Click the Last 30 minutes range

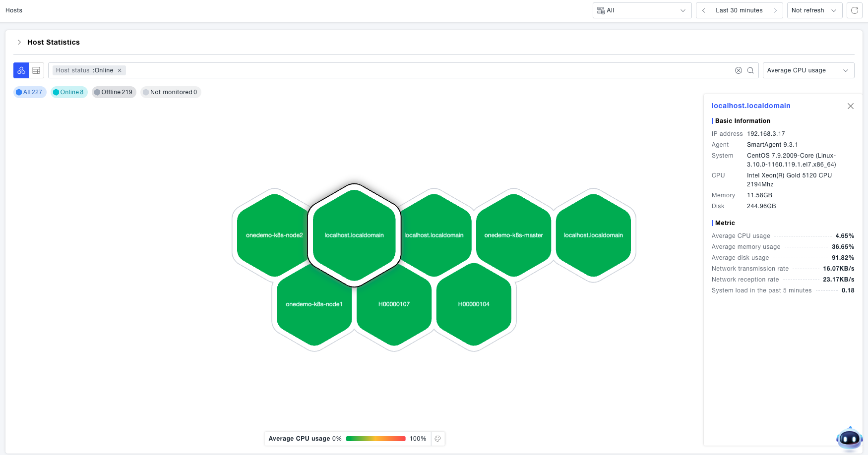click(739, 10)
